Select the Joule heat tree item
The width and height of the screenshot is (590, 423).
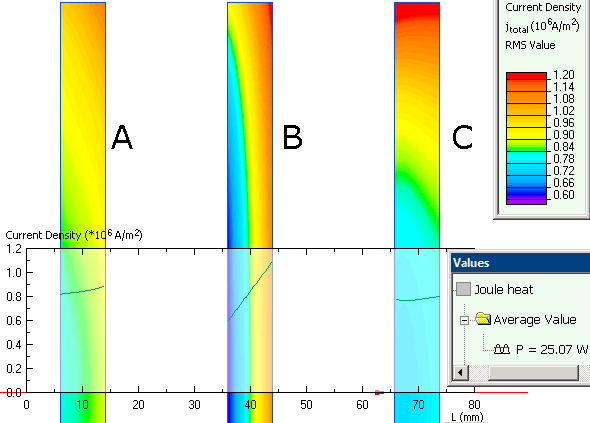tap(503, 289)
